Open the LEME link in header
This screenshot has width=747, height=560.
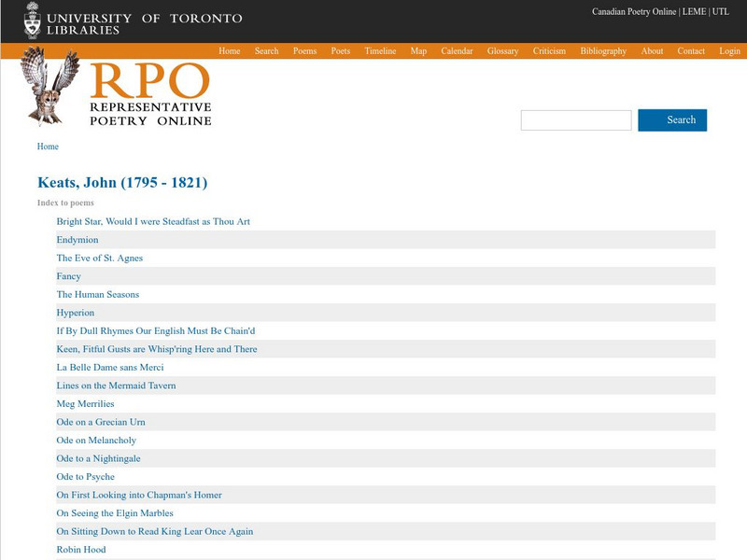tap(694, 11)
